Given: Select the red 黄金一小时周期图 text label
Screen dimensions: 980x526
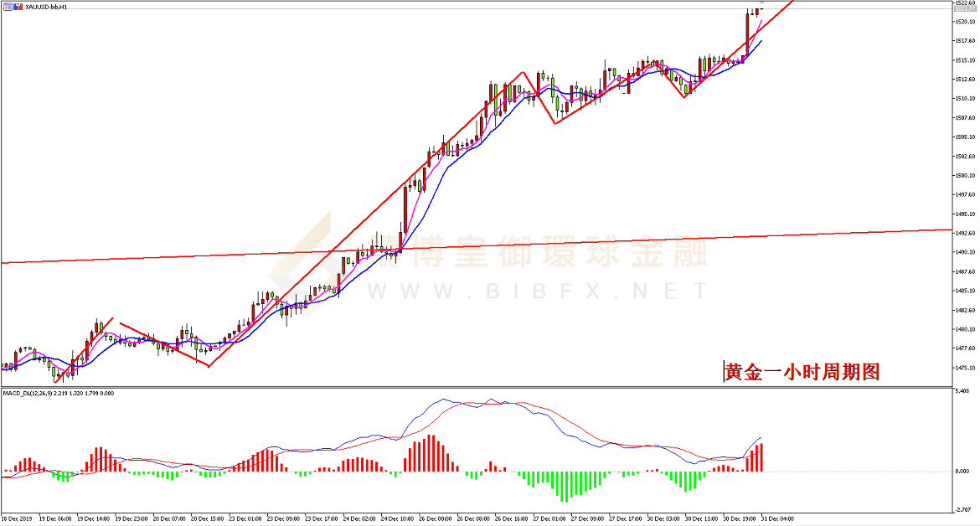Looking at the screenshot, I should (x=802, y=372).
